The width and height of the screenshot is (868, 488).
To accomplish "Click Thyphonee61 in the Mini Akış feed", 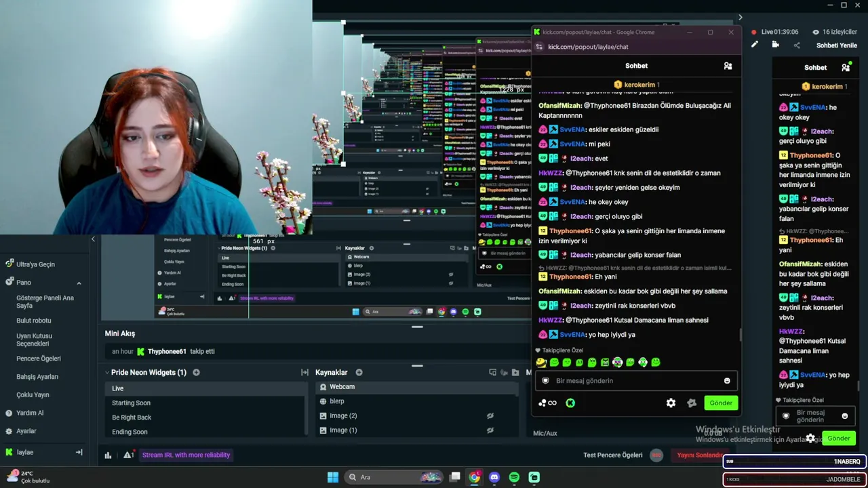I will click(x=167, y=351).
